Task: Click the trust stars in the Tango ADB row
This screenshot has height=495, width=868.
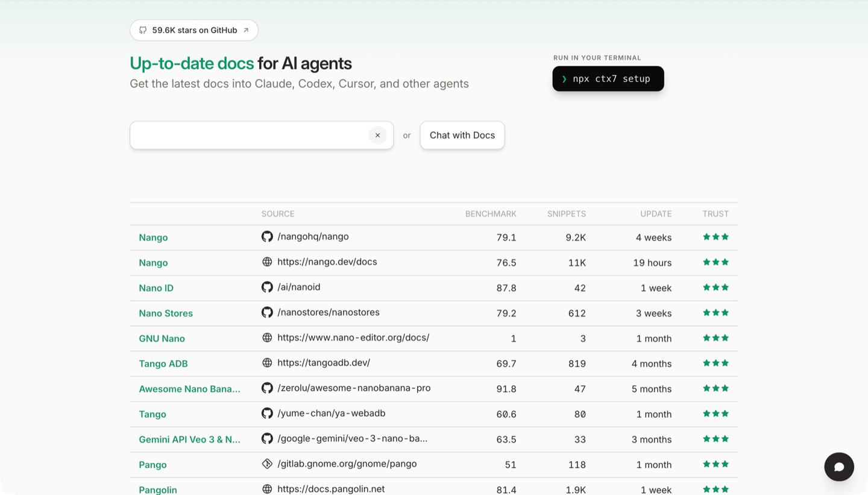Action: coord(715,364)
